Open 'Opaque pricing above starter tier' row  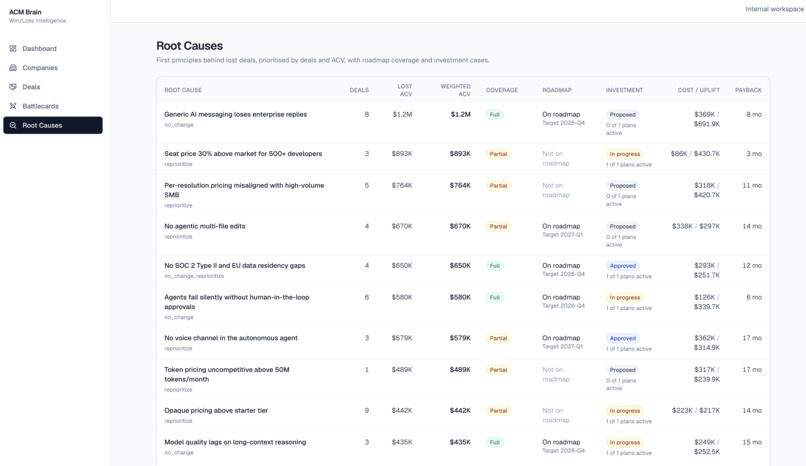463,416
